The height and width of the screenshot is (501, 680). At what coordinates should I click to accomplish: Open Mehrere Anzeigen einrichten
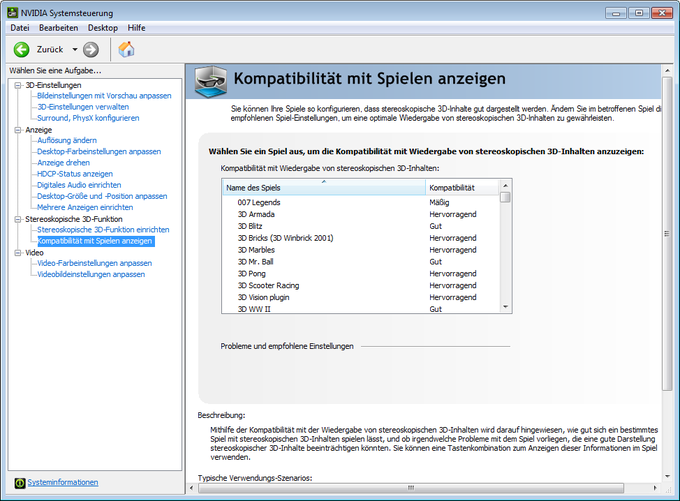pos(85,208)
